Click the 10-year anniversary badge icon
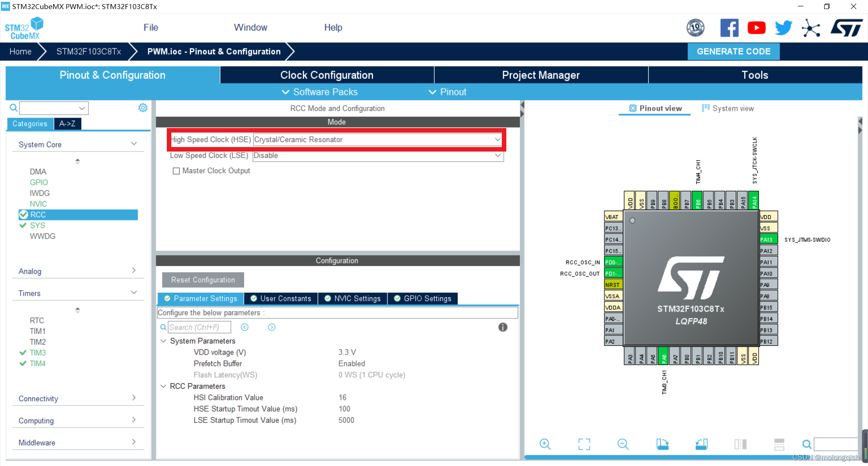This screenshot has width=868, height=466. click(x=695, y=28)
